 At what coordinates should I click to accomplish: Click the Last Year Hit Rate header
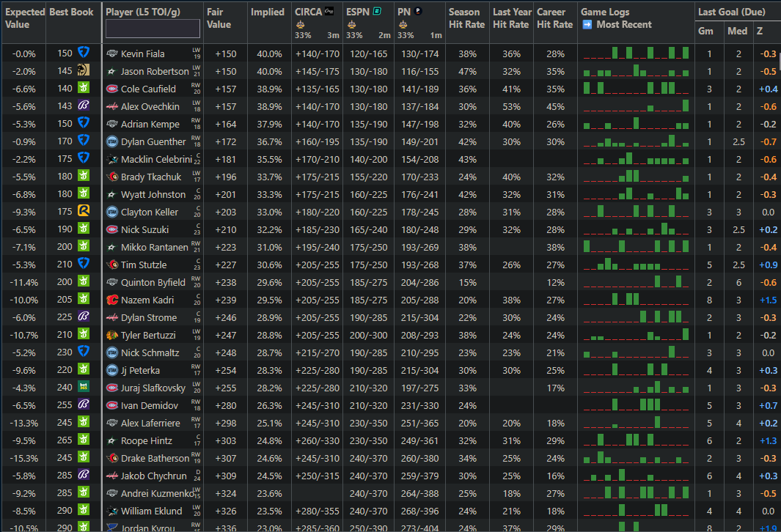pos(512,18)
